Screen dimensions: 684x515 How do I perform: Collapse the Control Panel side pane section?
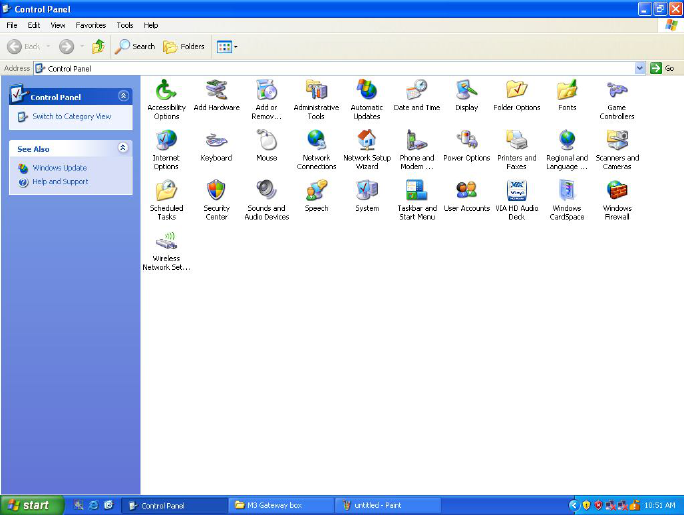coord(123,95)
